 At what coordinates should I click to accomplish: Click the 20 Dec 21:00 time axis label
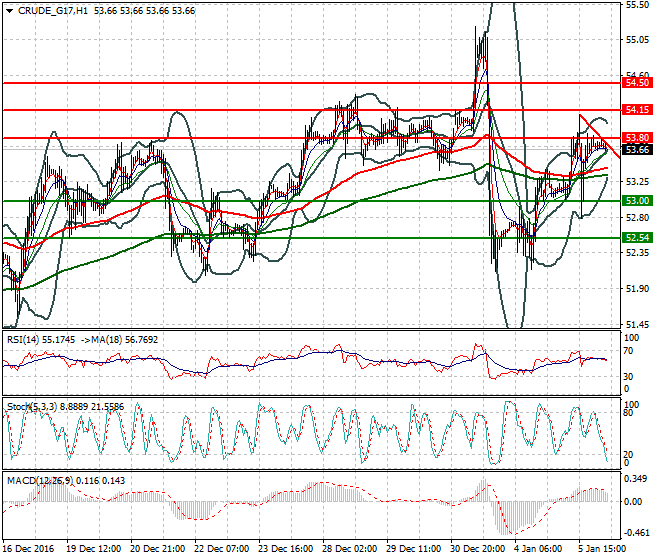[x=157, y=549]
